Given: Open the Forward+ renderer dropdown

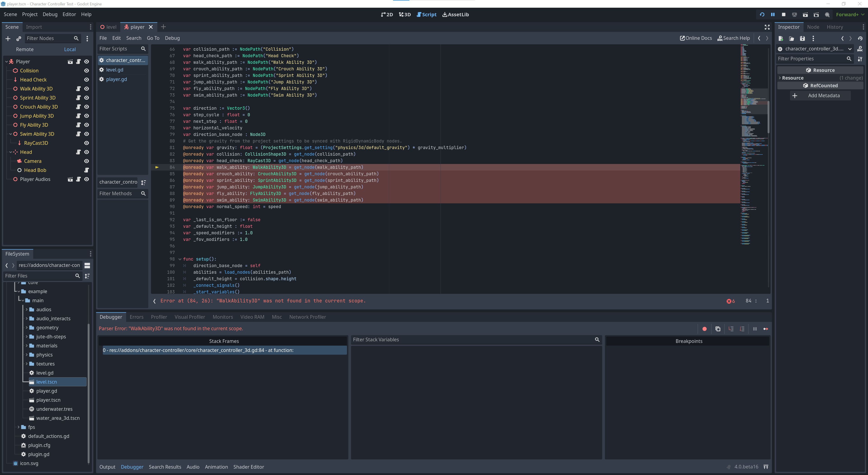Looking at the screenshot, I should [x=849, y=14].
